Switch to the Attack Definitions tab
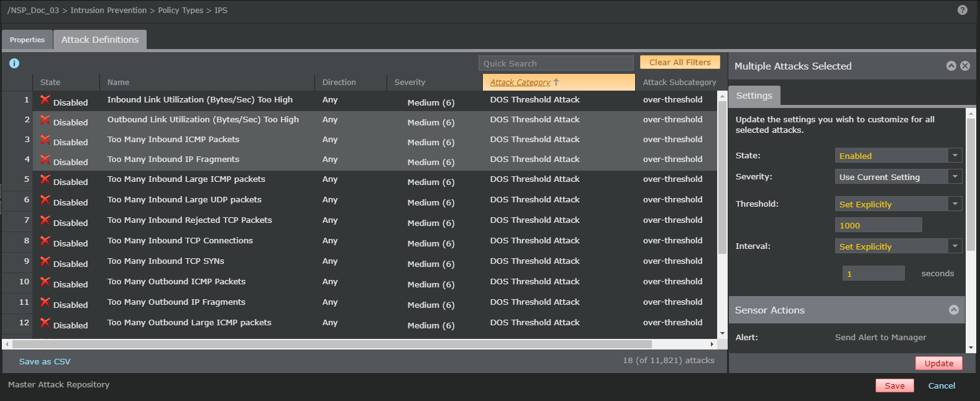 [x=100, y=40]
